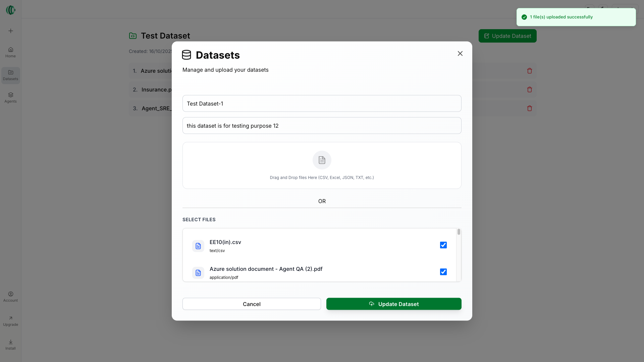Delete the Agent_SRE file entry
Image resolution: width=644 pixels, height=362 pixels.
click(x=530, y=108)
